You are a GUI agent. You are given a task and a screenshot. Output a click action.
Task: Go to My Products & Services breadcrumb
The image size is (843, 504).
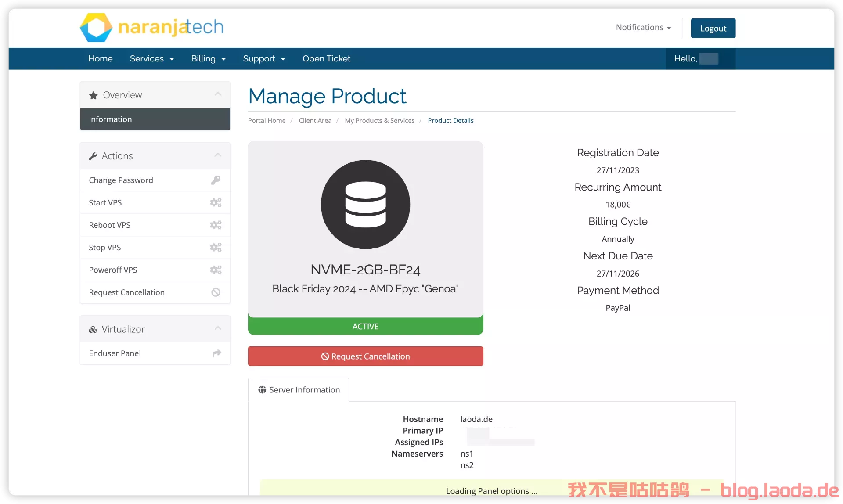[x=379, y=120]
